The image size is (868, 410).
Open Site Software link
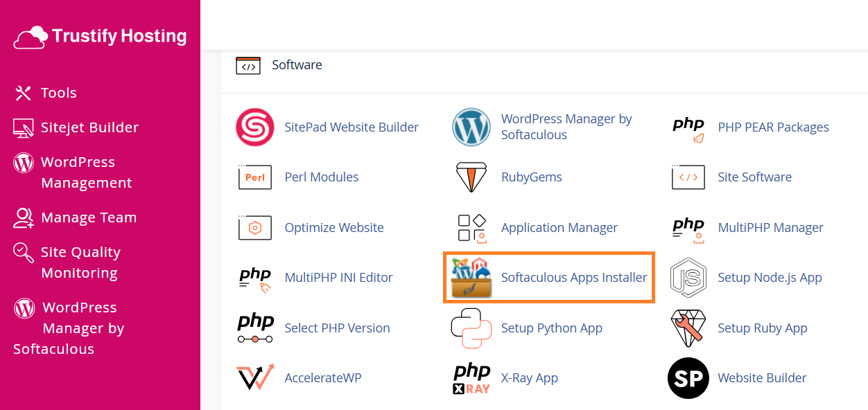pos(754,177)
